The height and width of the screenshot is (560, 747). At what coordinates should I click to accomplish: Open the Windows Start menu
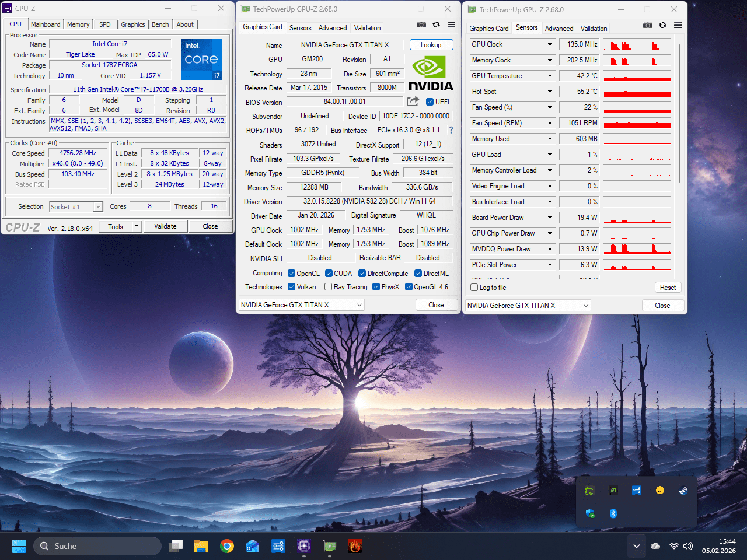(x=19, y=546)
